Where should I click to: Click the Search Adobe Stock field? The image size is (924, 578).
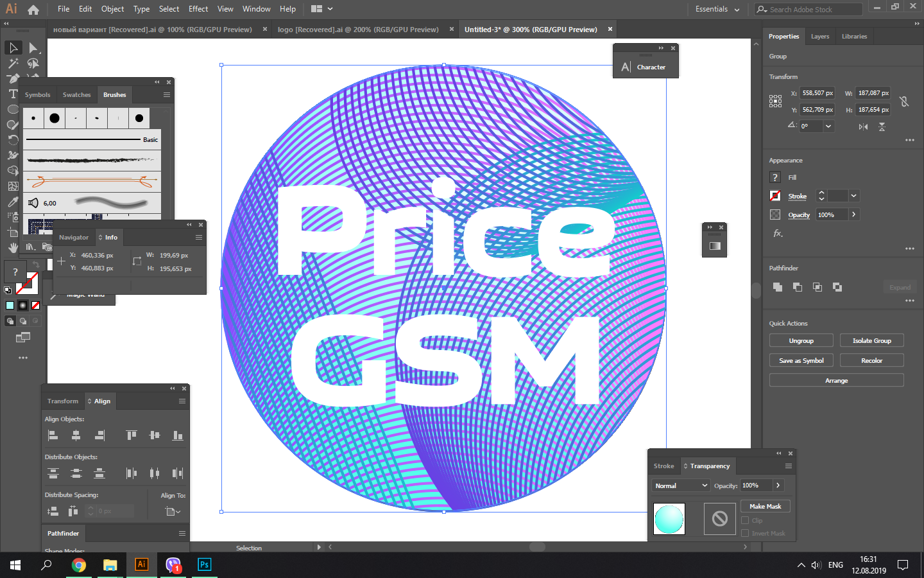coord(809,9)
